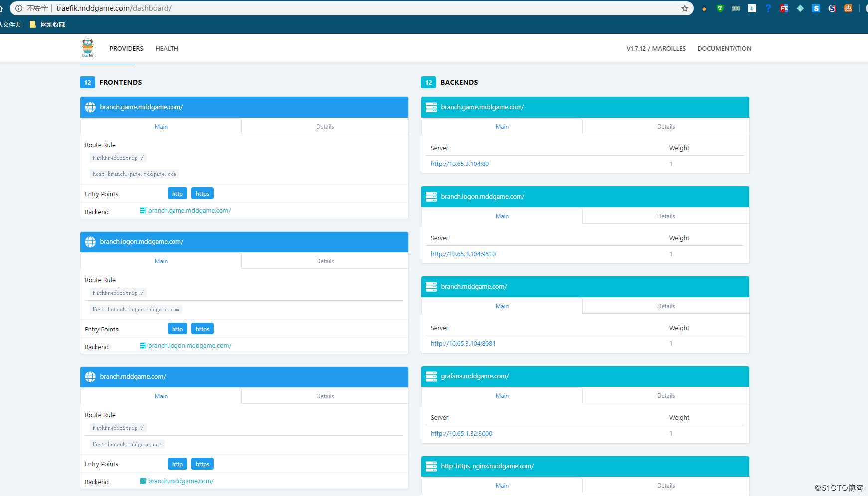Open backend link branch.game.mddgame.com/ in frontend card
The height and width of the screenshot is (496, 868).
click(185, 211)
